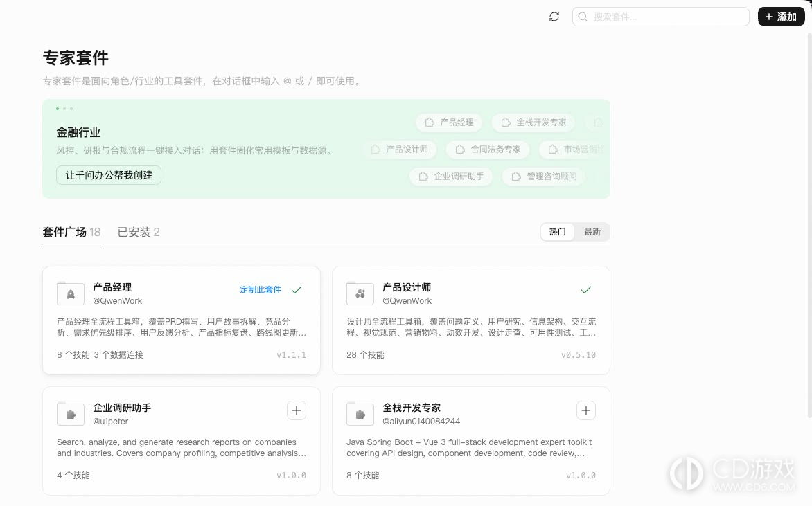Image resolution: width=812 pixels, height=506 pixels.
Task: Click installed checkmark on 产品经理 card
Action: click(x=297, y=290)
